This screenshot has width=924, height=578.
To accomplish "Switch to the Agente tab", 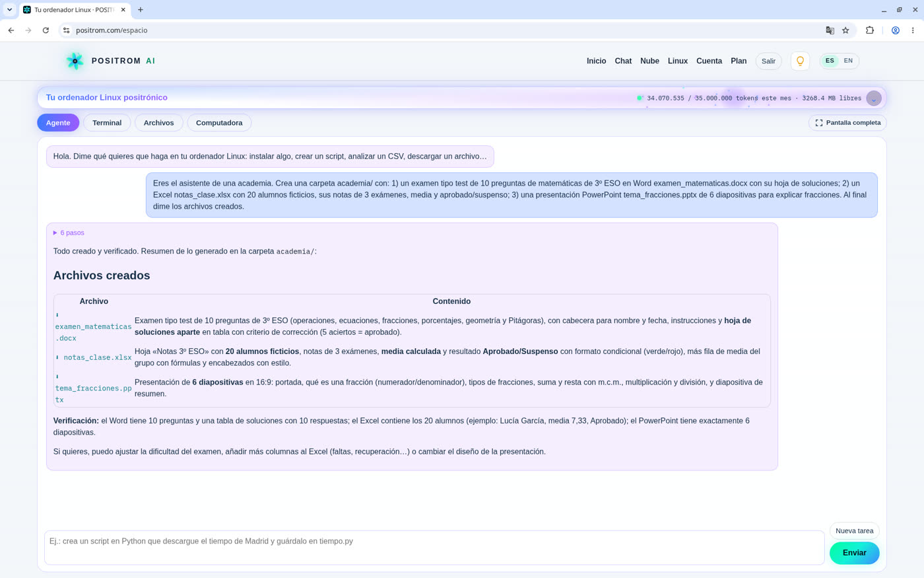I will click(58, 123).
